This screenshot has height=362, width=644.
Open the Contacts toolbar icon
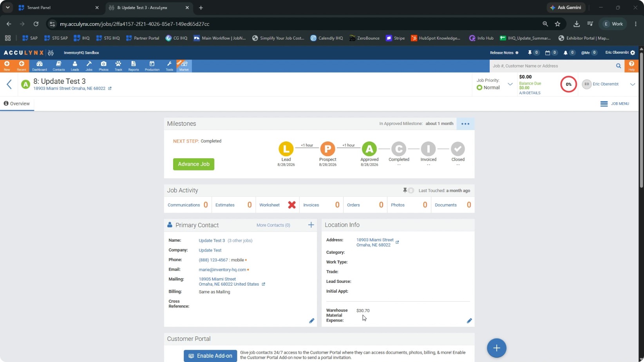(59, 66)
